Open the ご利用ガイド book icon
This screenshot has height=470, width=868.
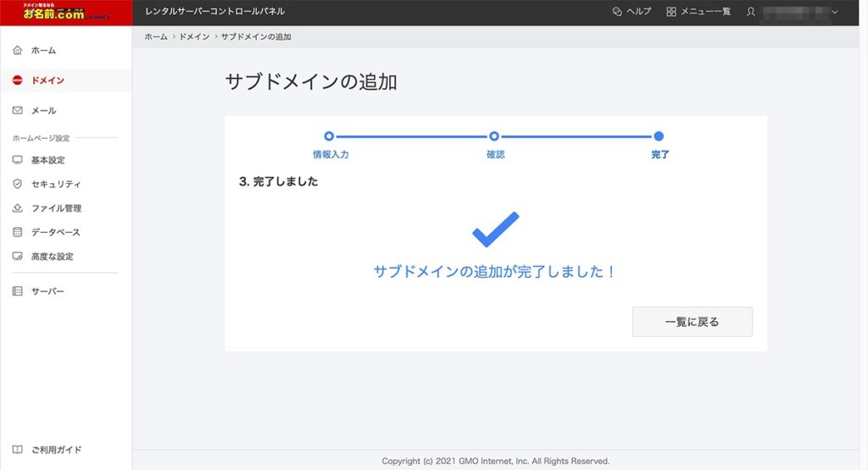click(x=17, y=450)
